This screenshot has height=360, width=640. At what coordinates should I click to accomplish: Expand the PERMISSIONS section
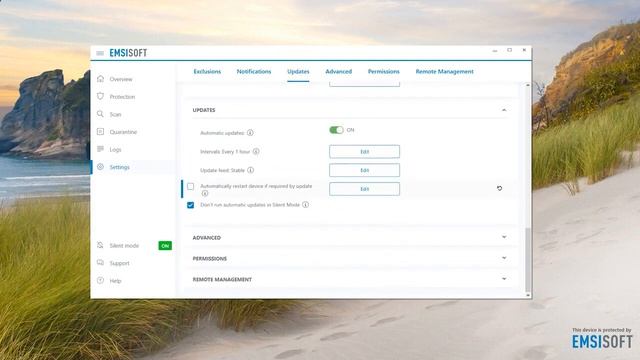(x=504, y=258)
